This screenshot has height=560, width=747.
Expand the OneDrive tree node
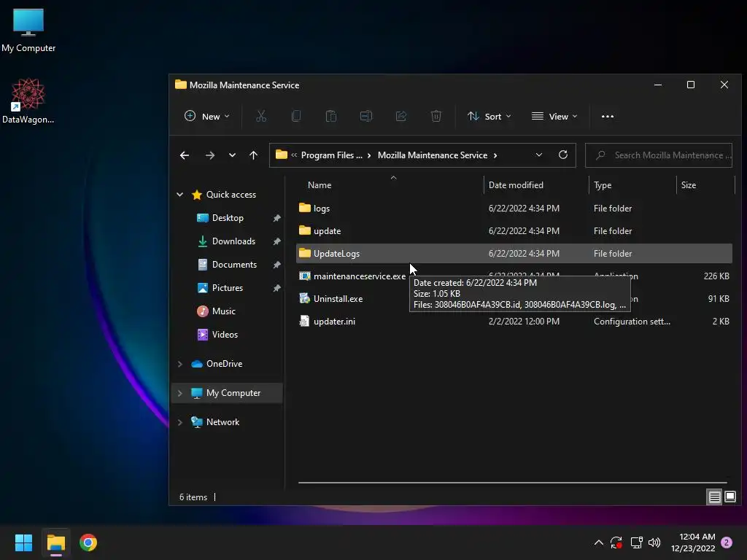coord(180,364)
